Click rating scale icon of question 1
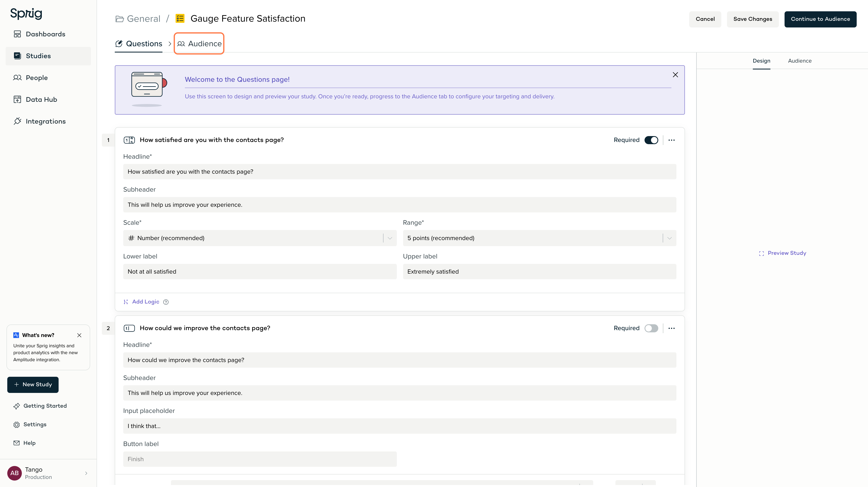Image resolution: width=868 pixels, height=487 pixels. 129,140
